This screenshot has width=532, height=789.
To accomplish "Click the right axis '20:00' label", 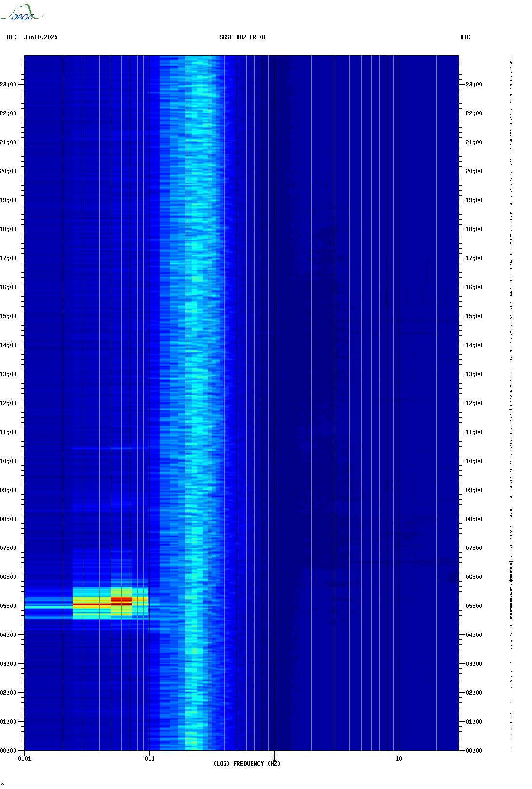I will (x=474, y=171).
